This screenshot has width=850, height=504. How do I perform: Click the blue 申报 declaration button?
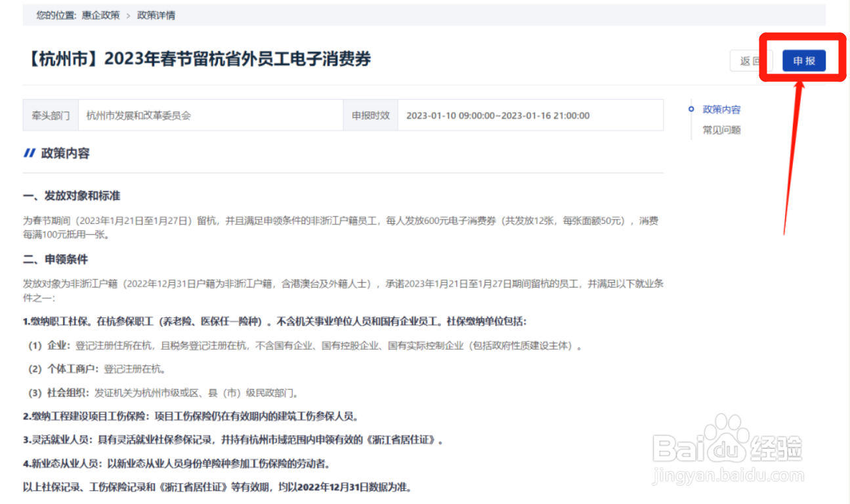803,60
